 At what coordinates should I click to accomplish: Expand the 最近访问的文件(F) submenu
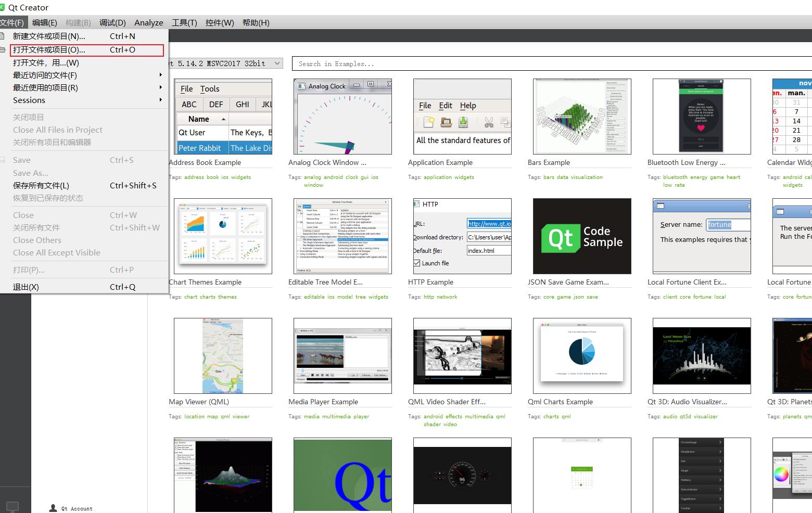(x=83, y=75)
